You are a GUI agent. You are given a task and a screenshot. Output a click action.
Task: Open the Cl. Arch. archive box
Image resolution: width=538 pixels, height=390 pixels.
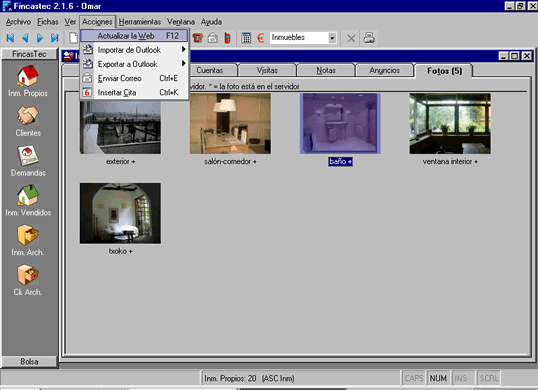28,275
